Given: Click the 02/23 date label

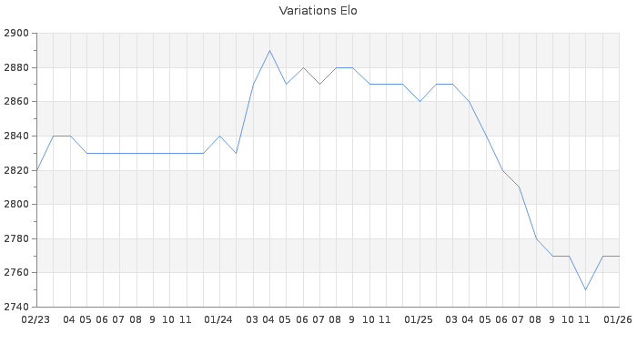Looking at the screenshot, I should coord(35,319).
